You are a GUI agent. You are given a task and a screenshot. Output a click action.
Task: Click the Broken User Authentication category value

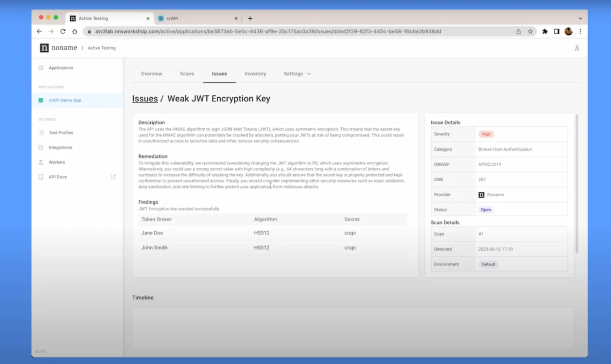tap(505, 149)
